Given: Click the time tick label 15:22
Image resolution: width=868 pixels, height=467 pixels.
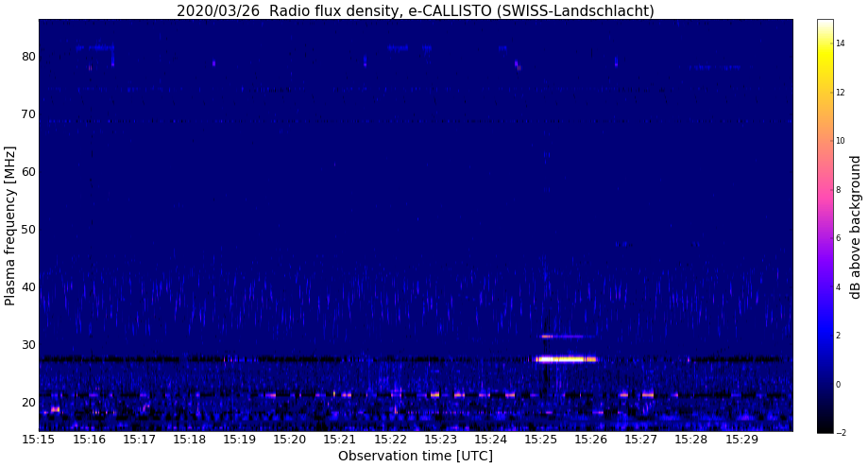Looking at the screenshot, I should click(390, 440).
